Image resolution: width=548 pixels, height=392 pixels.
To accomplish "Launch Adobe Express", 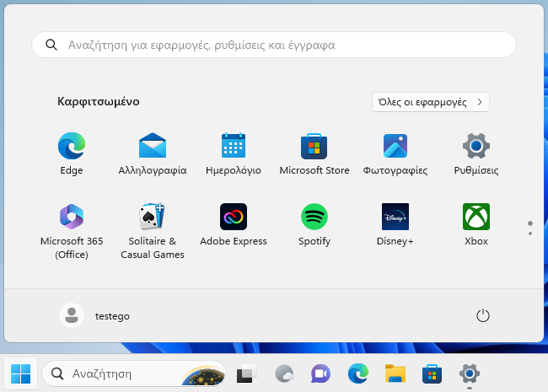I will [234, 225].
